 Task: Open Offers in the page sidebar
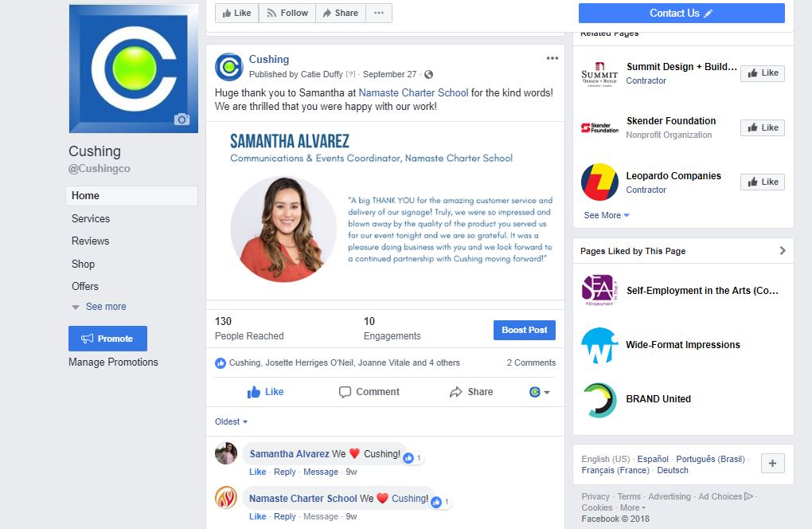(85, 286)
